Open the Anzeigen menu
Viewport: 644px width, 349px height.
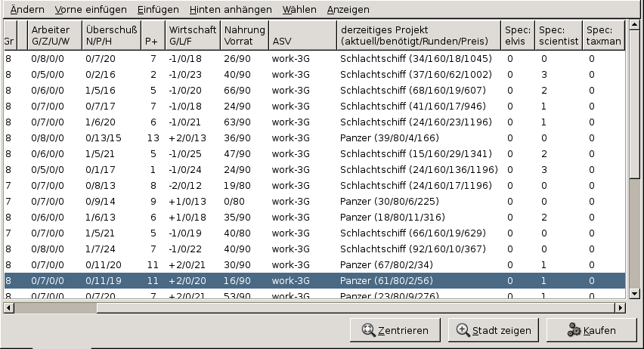coord(348,10)
